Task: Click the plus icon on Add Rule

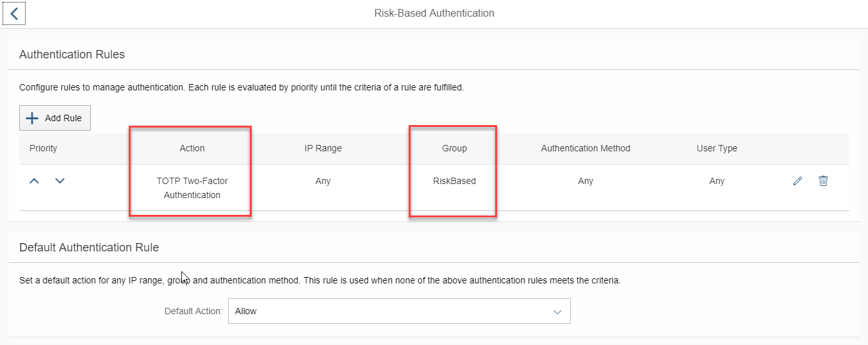Action: tap(32, 118)
